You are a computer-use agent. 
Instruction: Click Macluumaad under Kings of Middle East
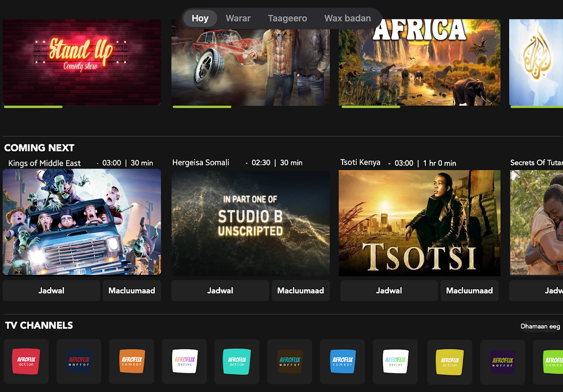tap(132, 291)
